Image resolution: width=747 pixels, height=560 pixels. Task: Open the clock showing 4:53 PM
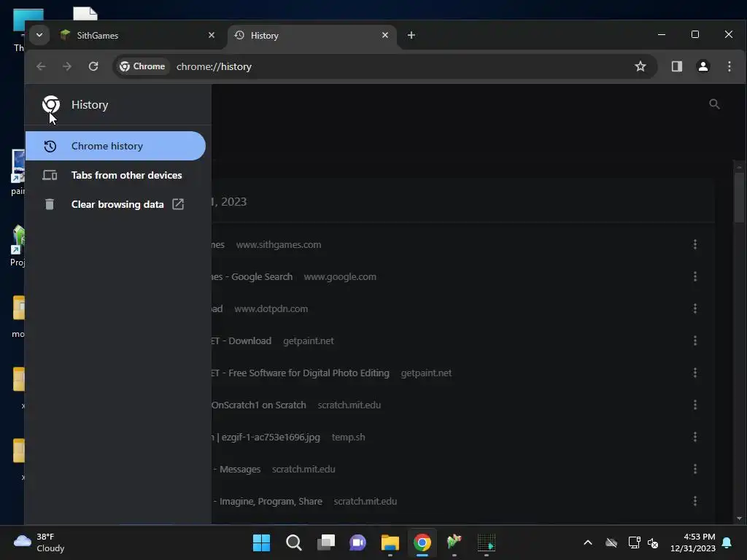[693, 542]
